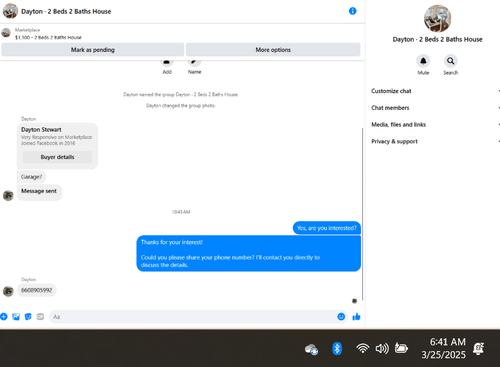Open notifications bell in the taskbar
Image resolution: width=500 pixels, height=367 pixels.
479,349
